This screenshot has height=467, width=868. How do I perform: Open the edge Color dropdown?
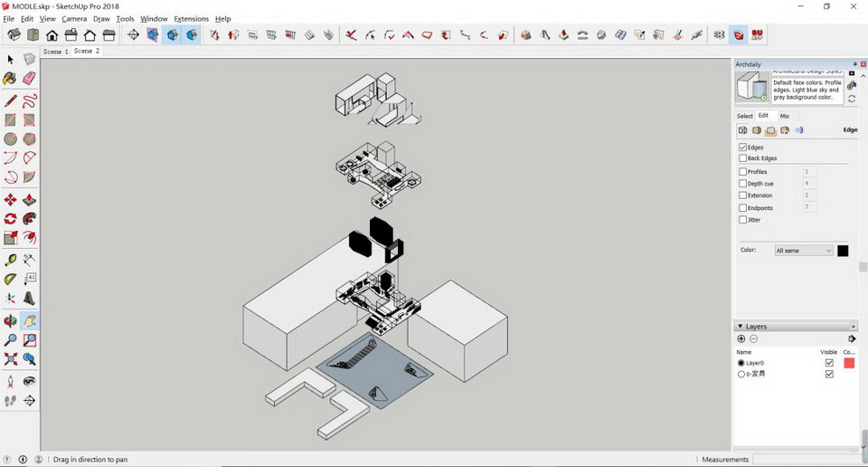coord(804,251)
